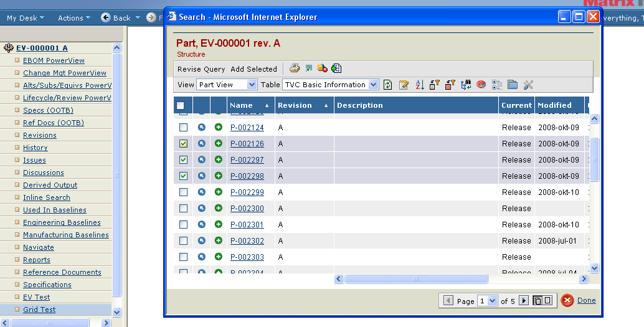Click green plus icon in P-002299 row
The width and height of the screenshot is (644, 327).
click(219, 192)
